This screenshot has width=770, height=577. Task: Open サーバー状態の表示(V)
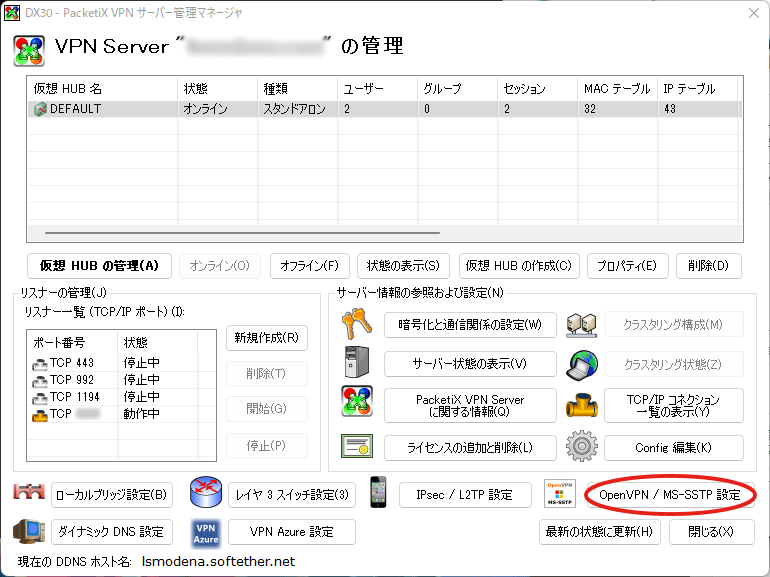tap(470, 364)
